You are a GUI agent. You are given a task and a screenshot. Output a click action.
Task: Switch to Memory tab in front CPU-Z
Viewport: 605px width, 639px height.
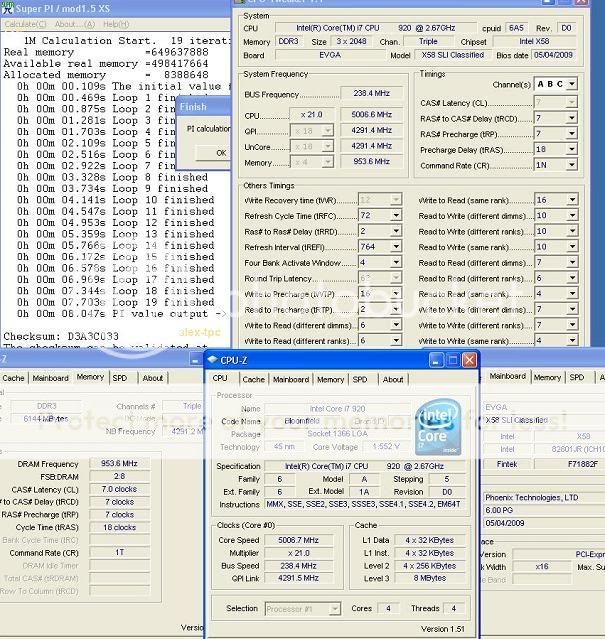pos(330,379)
